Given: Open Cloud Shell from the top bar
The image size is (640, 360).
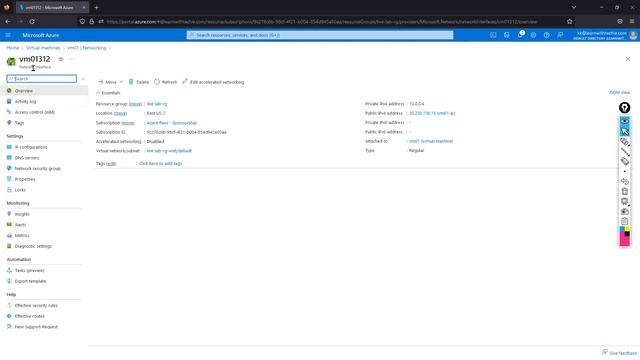Looking at the screenshot, I should click(493, 35).
